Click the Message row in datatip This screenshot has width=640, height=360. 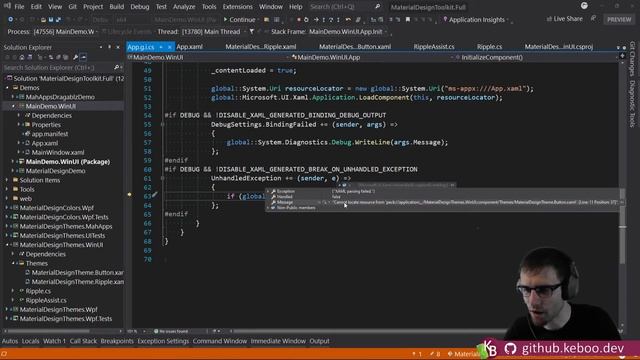[x=445, y=202]
